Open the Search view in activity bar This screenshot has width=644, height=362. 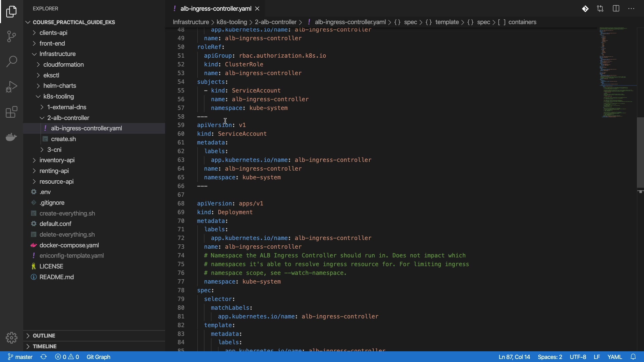tap(11, 61)
